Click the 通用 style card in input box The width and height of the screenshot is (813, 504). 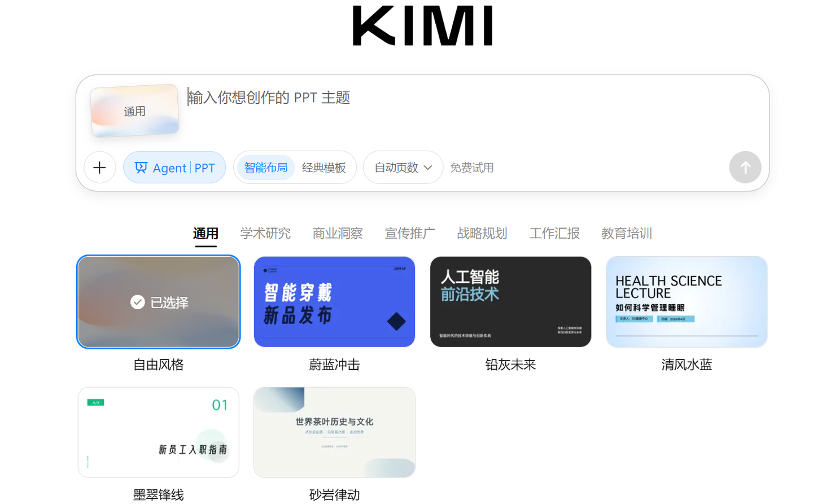click(134, 111)
